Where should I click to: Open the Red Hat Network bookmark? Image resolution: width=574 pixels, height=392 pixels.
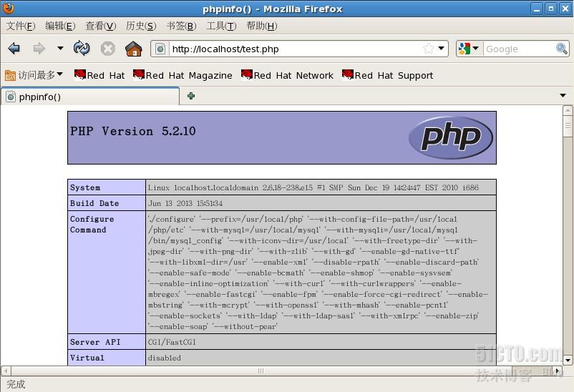(288, 75)
